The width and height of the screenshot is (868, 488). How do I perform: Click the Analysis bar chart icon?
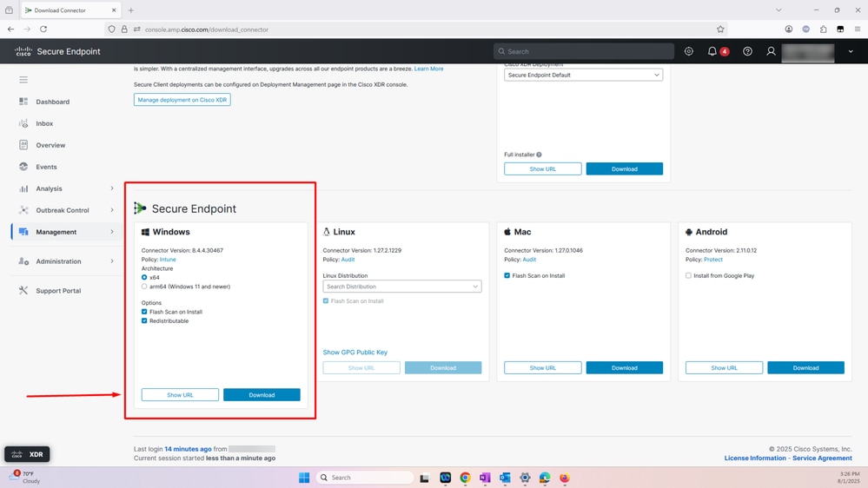coord(23,188)
